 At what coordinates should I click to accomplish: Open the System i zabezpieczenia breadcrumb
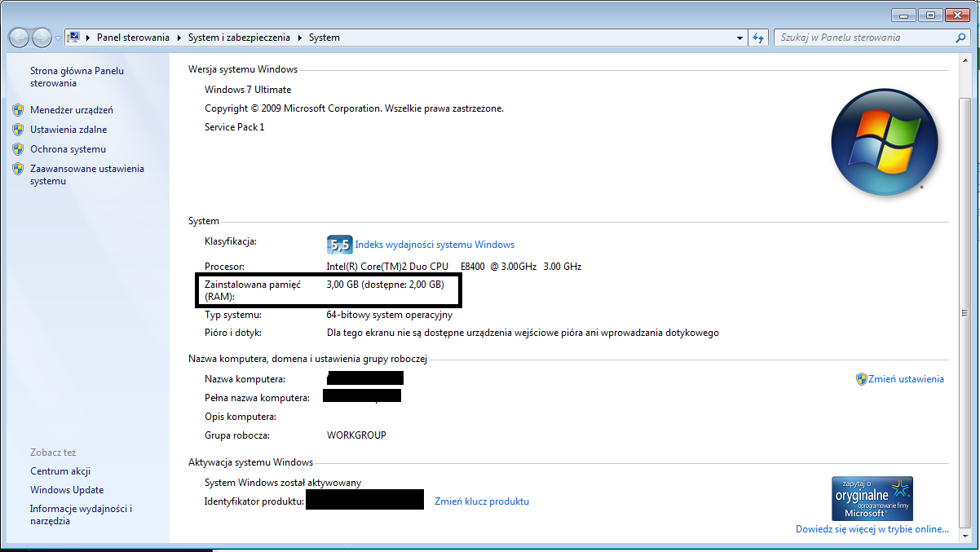point(240,38)
